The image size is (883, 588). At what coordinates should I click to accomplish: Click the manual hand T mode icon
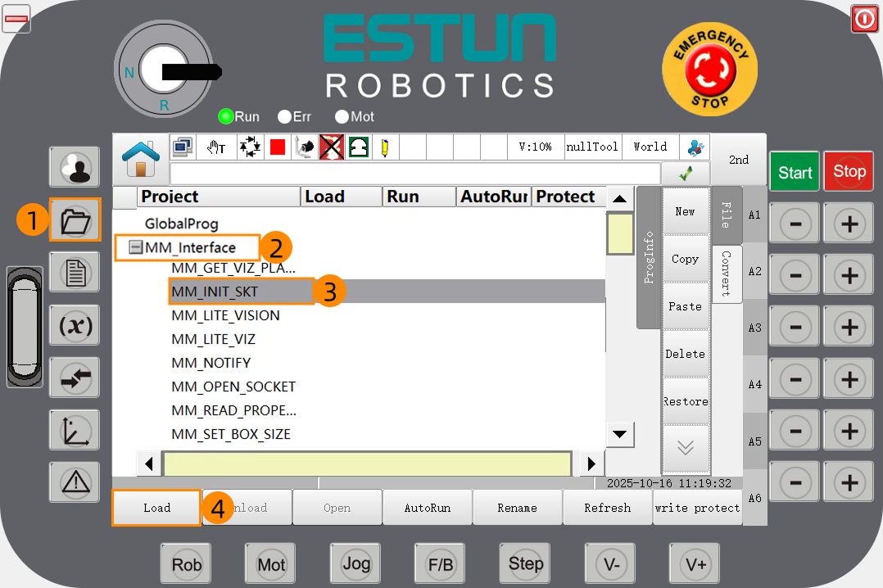[215, 147]
